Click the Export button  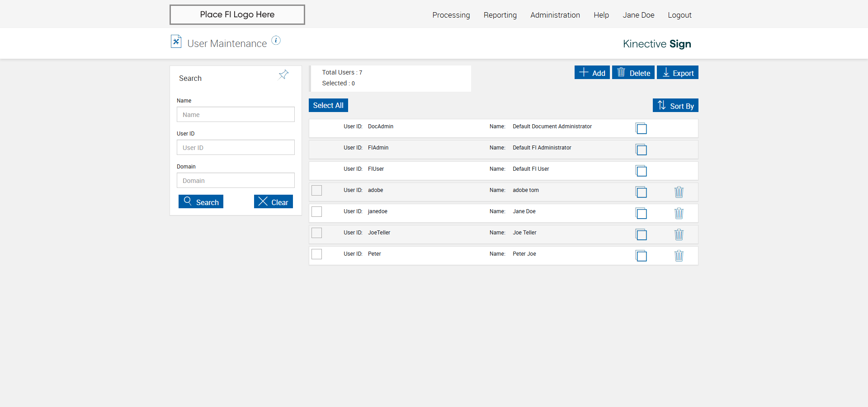[678, 72]
